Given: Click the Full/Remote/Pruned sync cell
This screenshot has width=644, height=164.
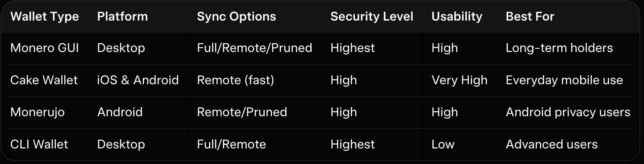Looking at the screenshot, I should click(254, 48).
